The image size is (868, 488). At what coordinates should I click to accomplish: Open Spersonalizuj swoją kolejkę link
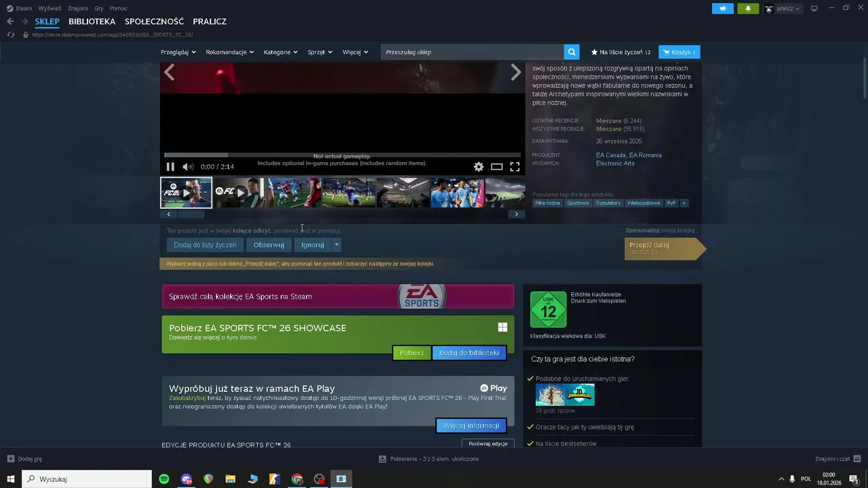660,230
